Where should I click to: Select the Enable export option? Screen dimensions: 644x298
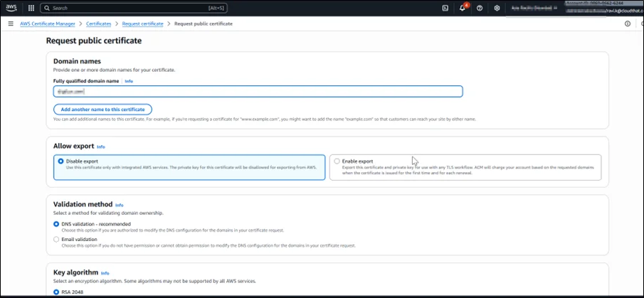click(x=337, y=161)
